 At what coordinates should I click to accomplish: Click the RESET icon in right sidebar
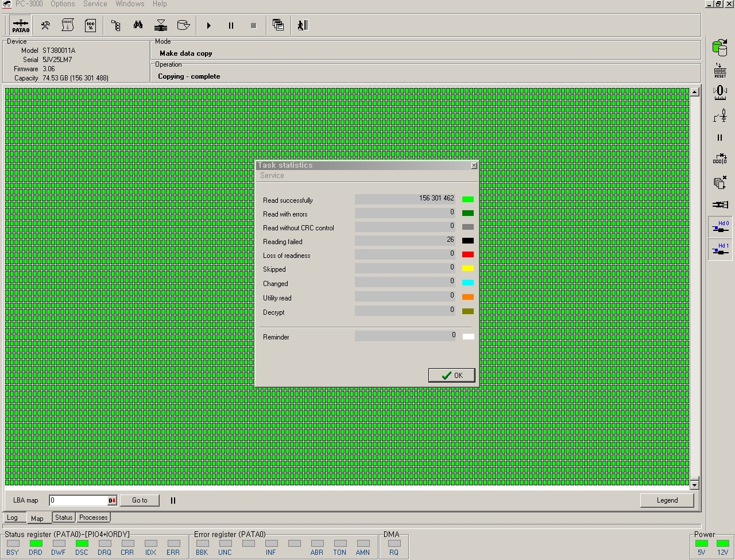(x=719, y=70)
